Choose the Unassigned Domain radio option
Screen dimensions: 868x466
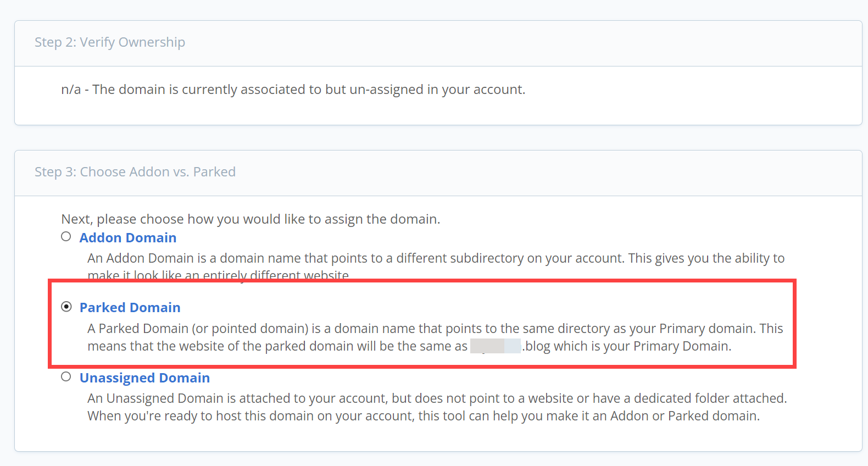coord(66,376)
